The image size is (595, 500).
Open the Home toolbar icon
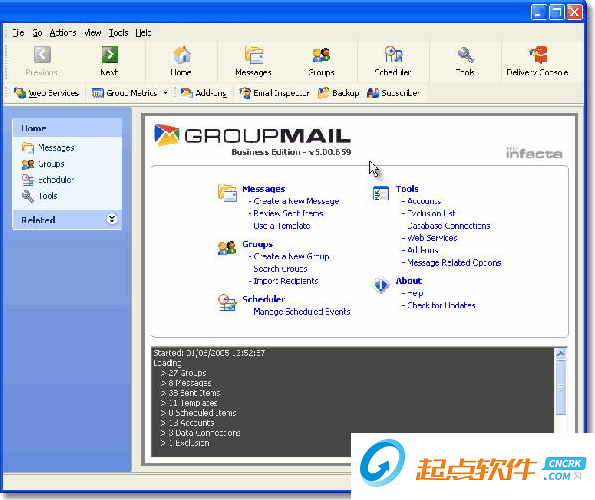click(181, 55)
